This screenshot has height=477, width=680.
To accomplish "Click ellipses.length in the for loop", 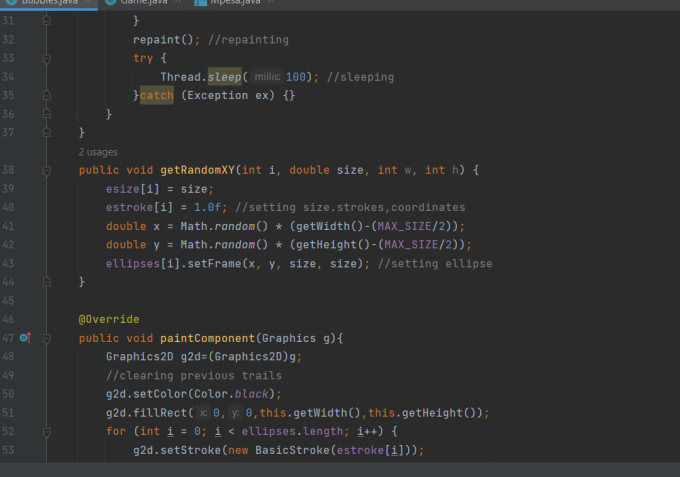I will [292, 431].
